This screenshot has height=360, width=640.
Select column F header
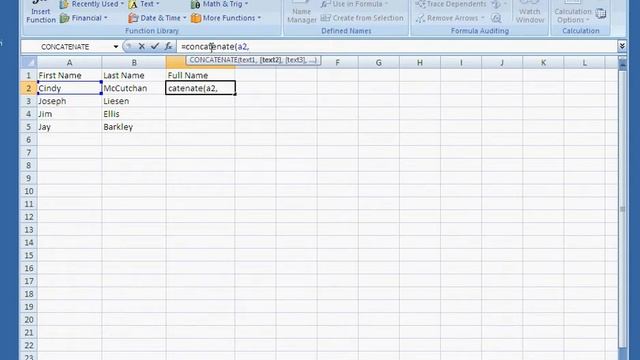coord(338,62)
